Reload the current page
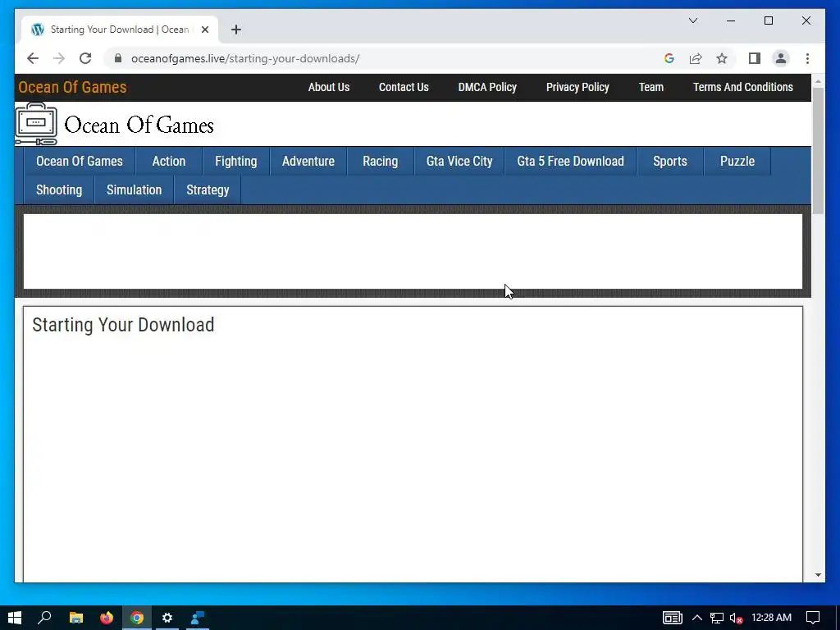Image resolution: width=840 pixels, height=630 pixels. coord(85,58)
